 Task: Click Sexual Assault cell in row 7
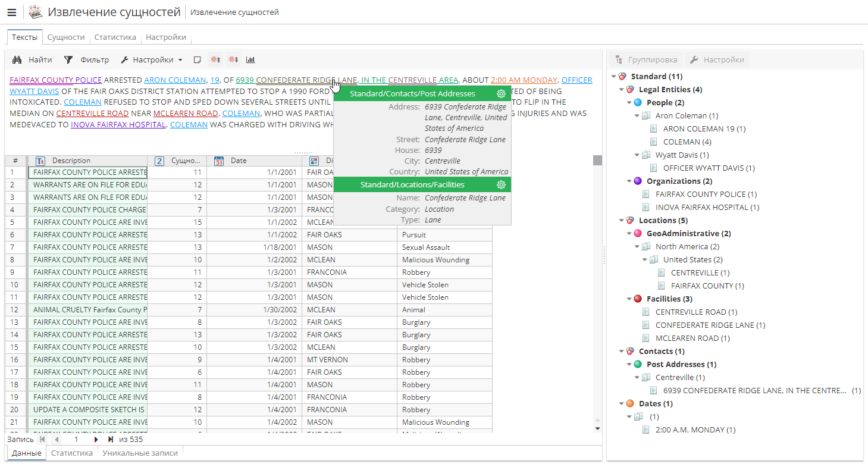click(x=444, y=247)
